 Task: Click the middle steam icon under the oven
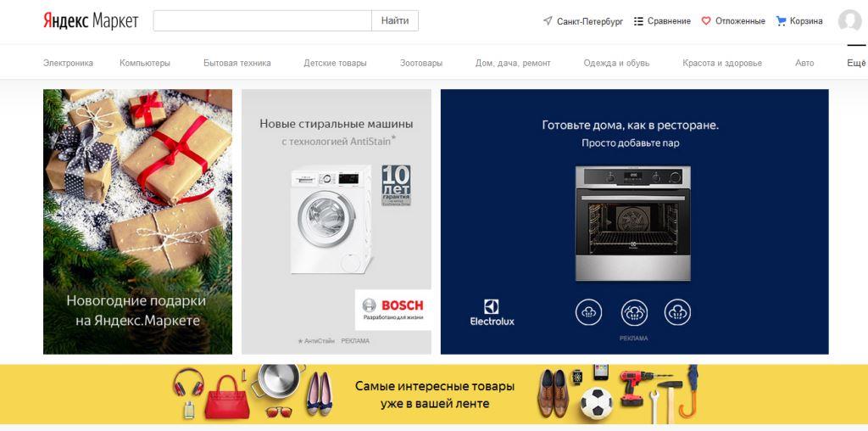point(634,312)
